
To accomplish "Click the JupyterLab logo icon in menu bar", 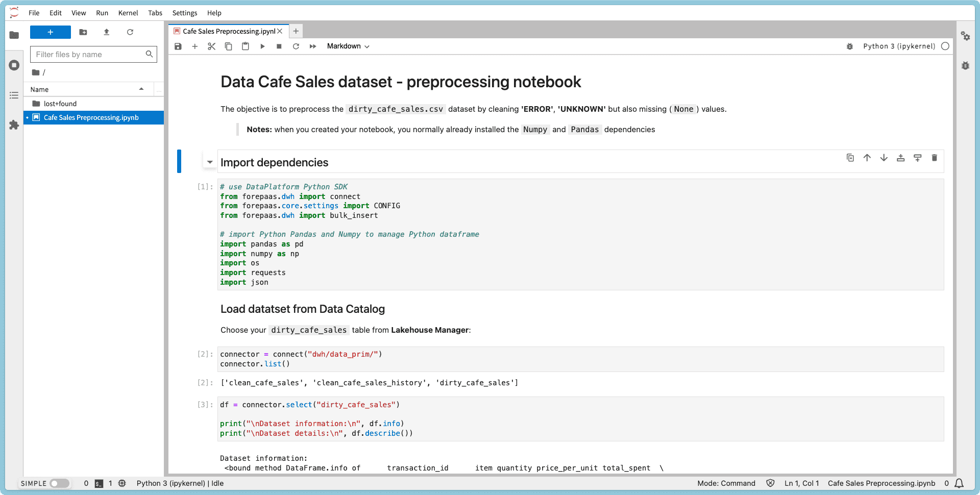I will [x=14, y=13].
